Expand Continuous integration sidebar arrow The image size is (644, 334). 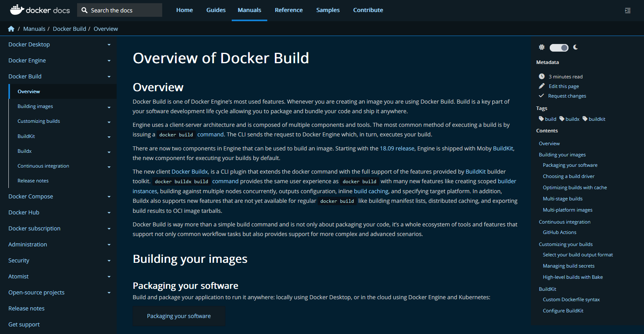109,167
